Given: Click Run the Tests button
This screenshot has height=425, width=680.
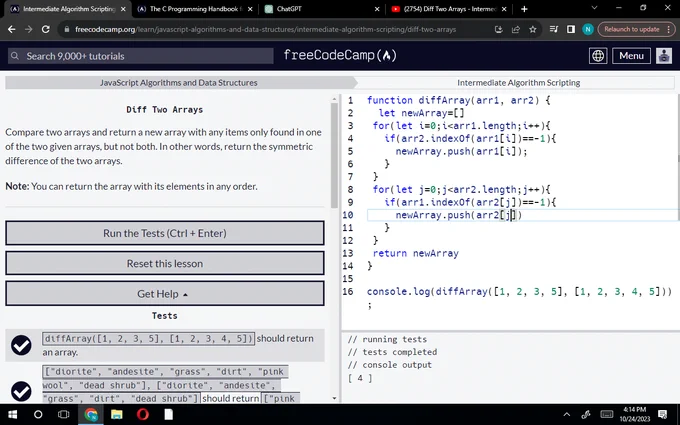Looking at the screenshot, I should tap(165, 233).
